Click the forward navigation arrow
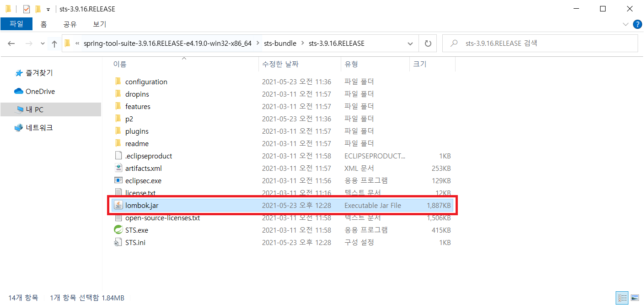This screenshot has height=305, width=644. pos(28,44)
